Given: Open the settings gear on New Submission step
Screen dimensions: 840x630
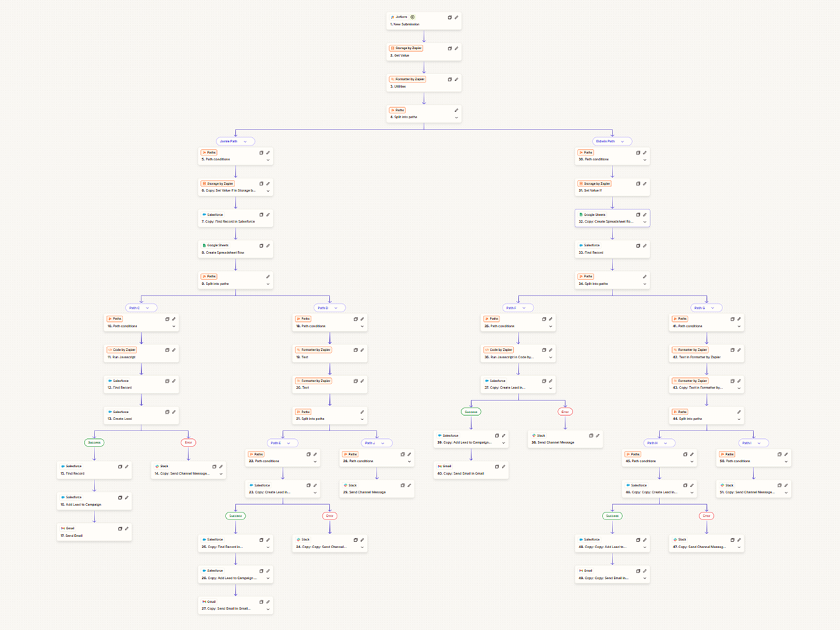Looking at the screenshot, I should pos(414,17).
